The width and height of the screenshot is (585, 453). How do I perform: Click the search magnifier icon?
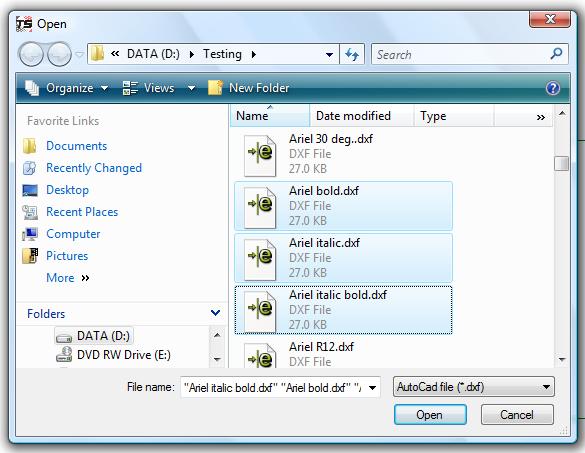point(556,54)
